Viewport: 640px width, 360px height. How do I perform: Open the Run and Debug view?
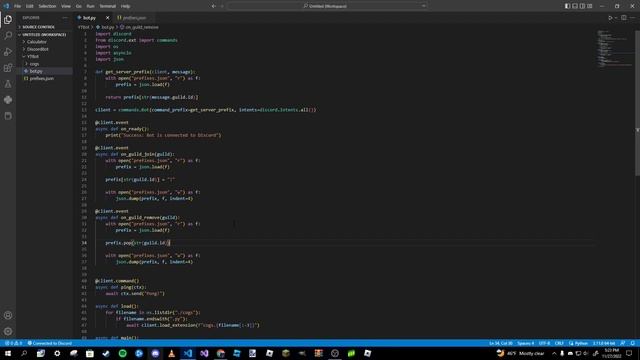pyautogui.click(x=8, y=51)
